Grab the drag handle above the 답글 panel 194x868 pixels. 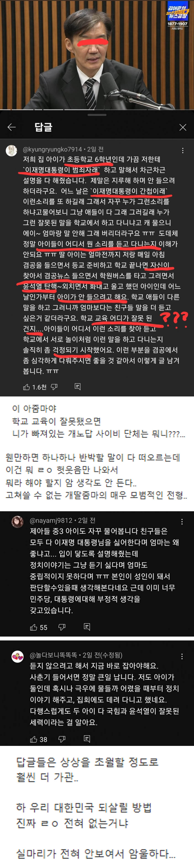[x=97, y=115]
